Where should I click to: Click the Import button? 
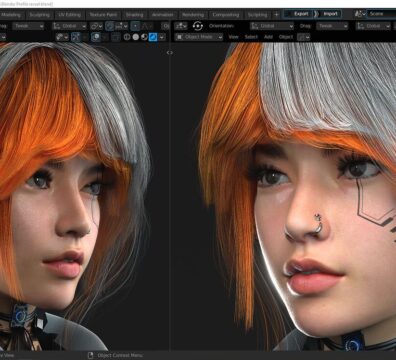pyautogui.click(x=330, y=14)
